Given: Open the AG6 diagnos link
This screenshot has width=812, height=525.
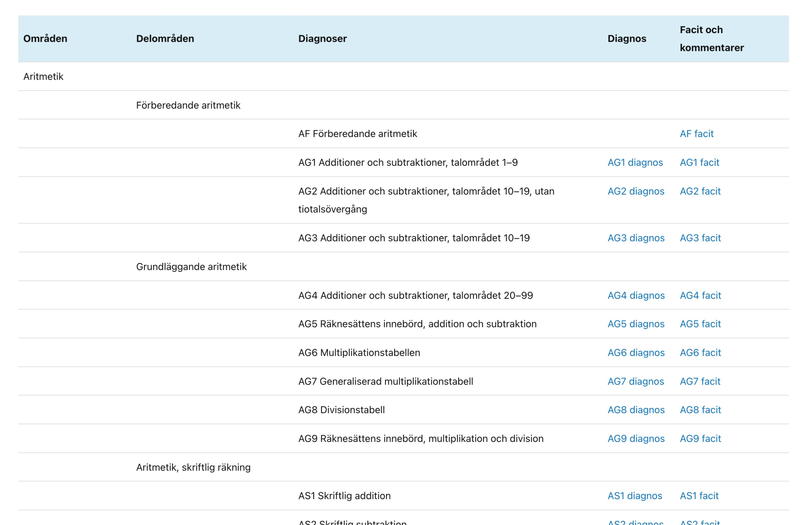Looking at the screenshot, I should [636, 352].
